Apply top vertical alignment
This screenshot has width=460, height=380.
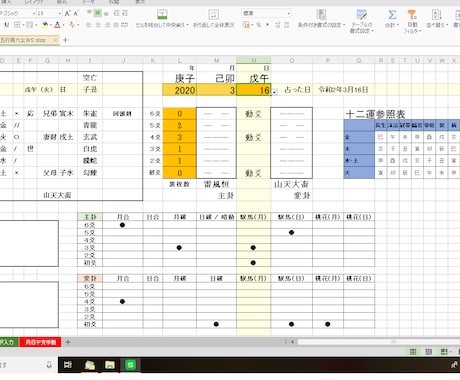89,13
